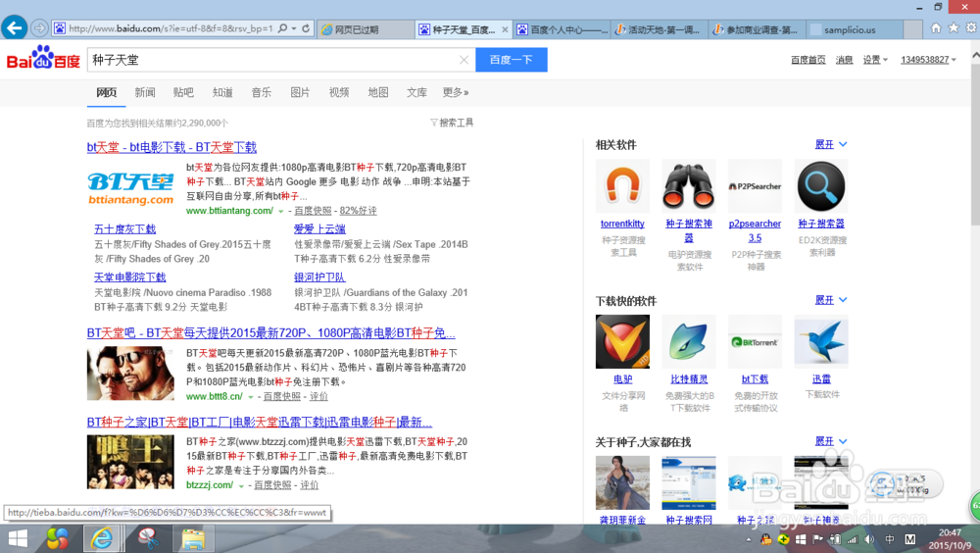Show hidden tray icons arrow

[749, 539]
